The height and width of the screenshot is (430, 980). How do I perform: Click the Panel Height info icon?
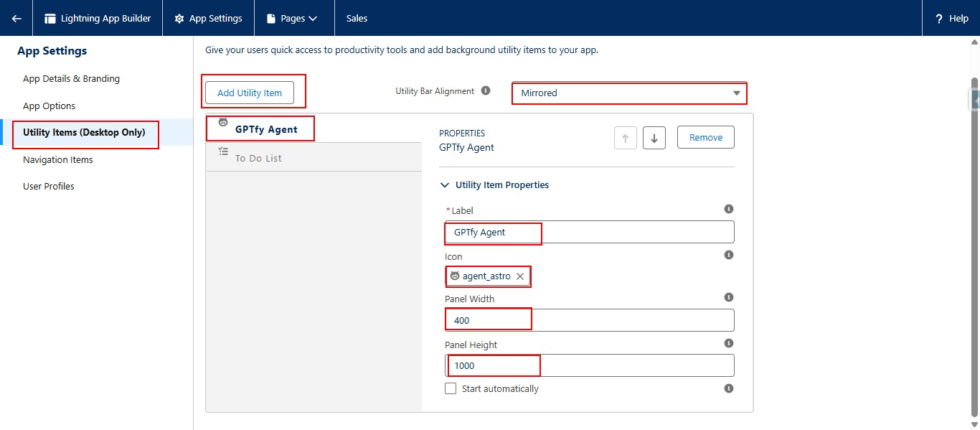click(x=729, y=343)
